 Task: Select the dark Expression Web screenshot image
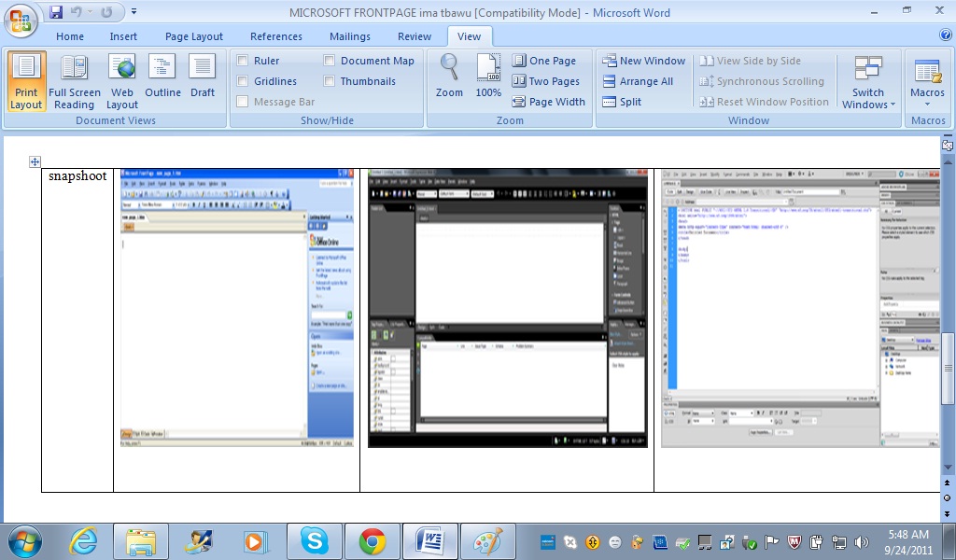pyautogui.click(x=508, y=308)
